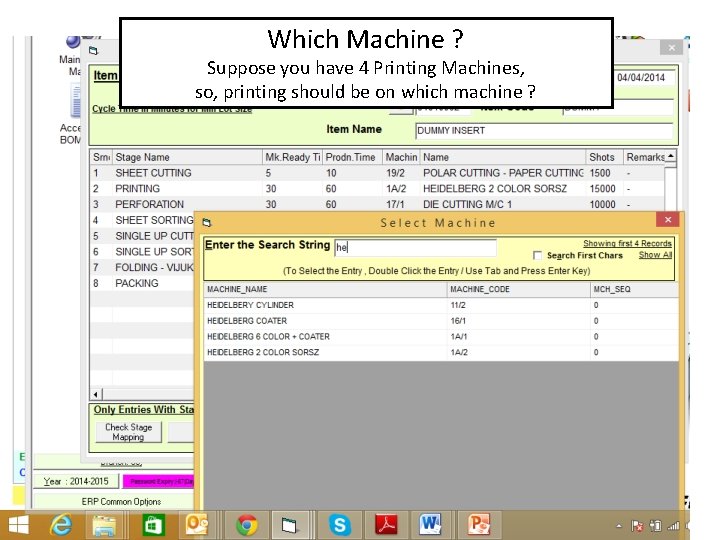Select FOLDING - VIJUK stage row
The width and height of the screenshot is (720, 540).
142,268
